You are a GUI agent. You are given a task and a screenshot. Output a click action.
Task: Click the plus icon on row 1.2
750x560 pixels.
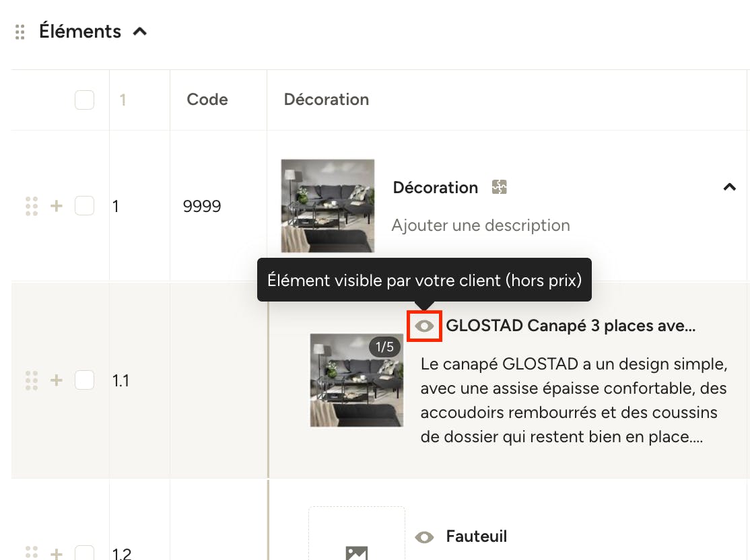[57, 553]
